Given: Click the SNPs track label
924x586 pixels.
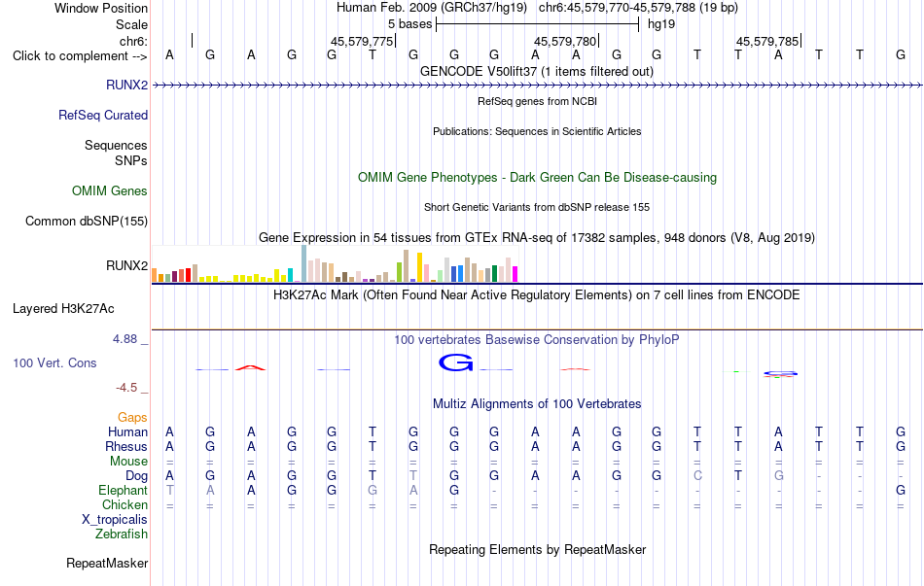Looking at the screenshot, I should coord(131,160).
